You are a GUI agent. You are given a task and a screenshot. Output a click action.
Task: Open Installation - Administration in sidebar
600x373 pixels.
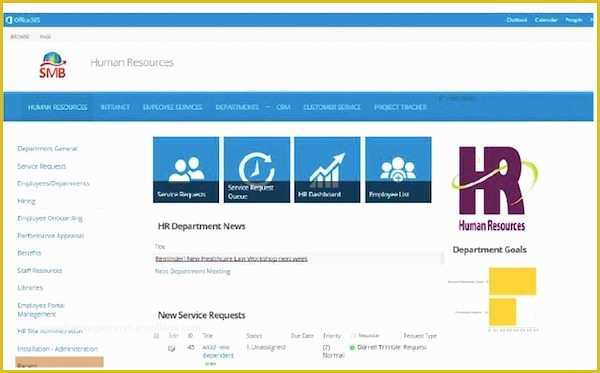[57, 349]
